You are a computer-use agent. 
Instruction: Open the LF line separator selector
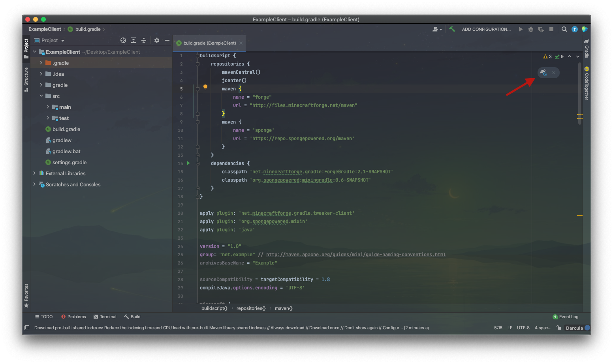click(510, 328)
